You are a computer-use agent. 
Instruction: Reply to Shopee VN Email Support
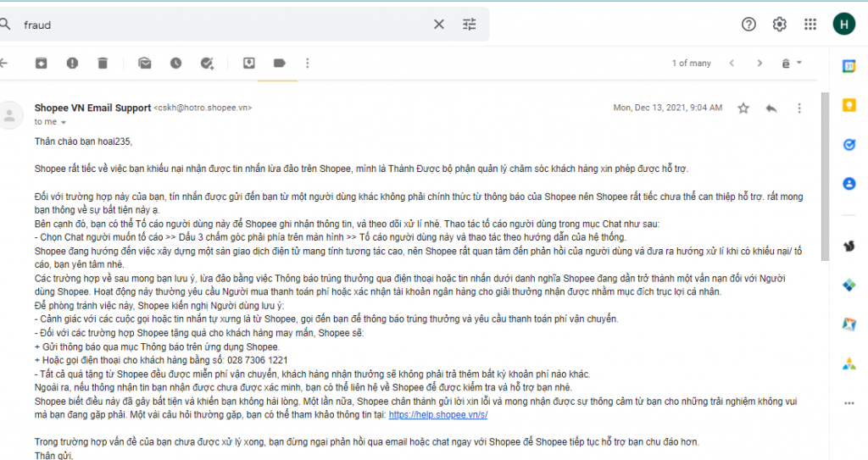tap(771, 108)
